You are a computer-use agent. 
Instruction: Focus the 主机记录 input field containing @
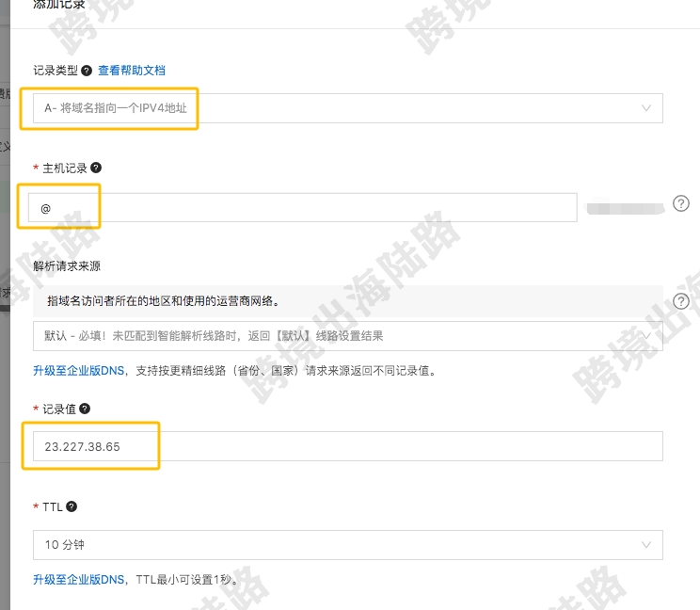tap(303, 208)
